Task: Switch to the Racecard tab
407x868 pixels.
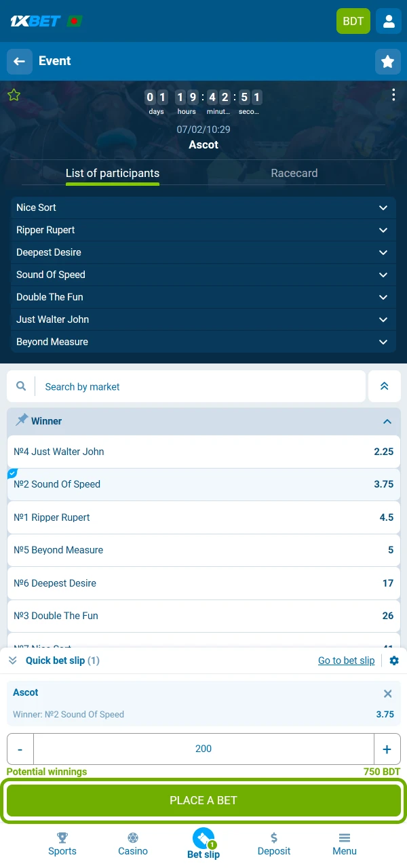Action: tap(294, 173)
